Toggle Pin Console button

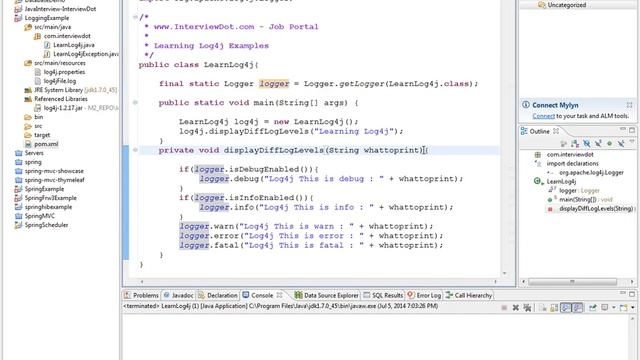(593, 307)
